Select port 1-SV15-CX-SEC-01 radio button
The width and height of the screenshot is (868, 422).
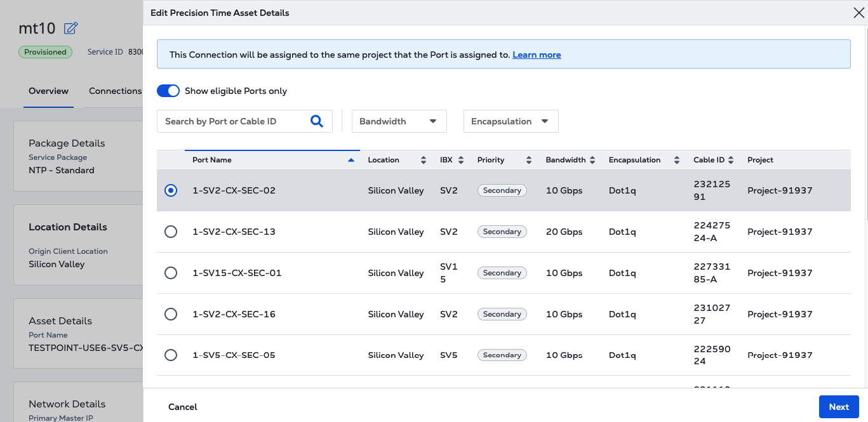click(x=171, y=273)
